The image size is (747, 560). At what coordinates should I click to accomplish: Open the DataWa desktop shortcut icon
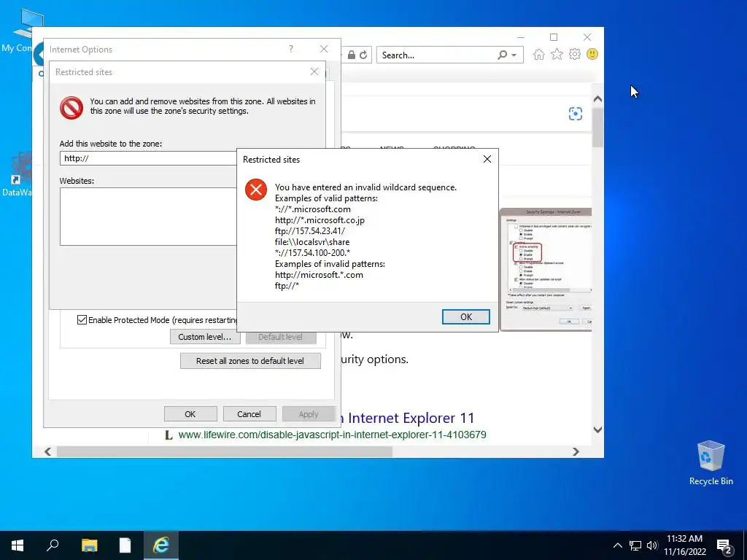point(18,174)
